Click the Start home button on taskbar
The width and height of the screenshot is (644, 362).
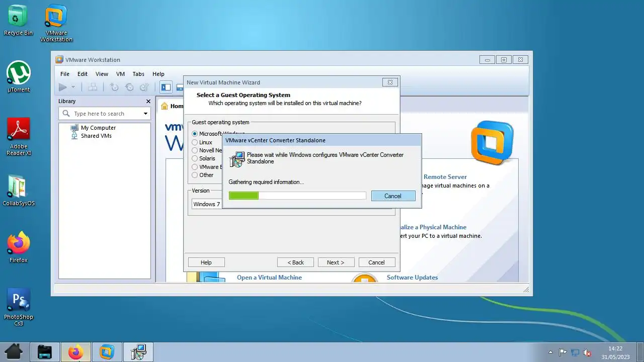point(14,351)
